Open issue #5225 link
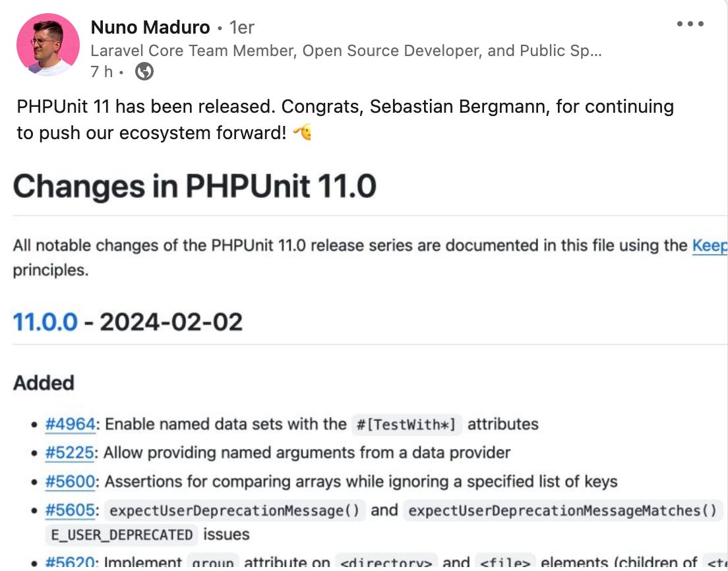Image resolution: width=728 pixels, height=571 pixels. [x=70, y=452]
